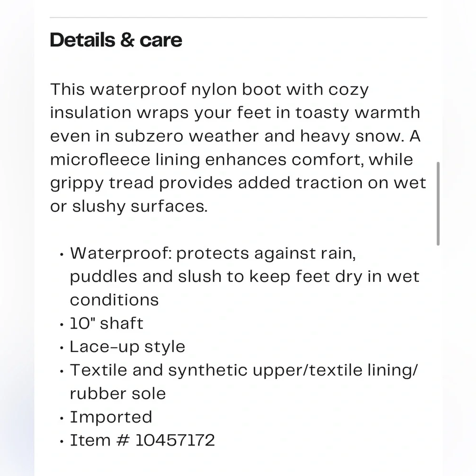Click the phrase grippy tread provides
This screenshot has width=476, height=476.
[x=141, y=184]
